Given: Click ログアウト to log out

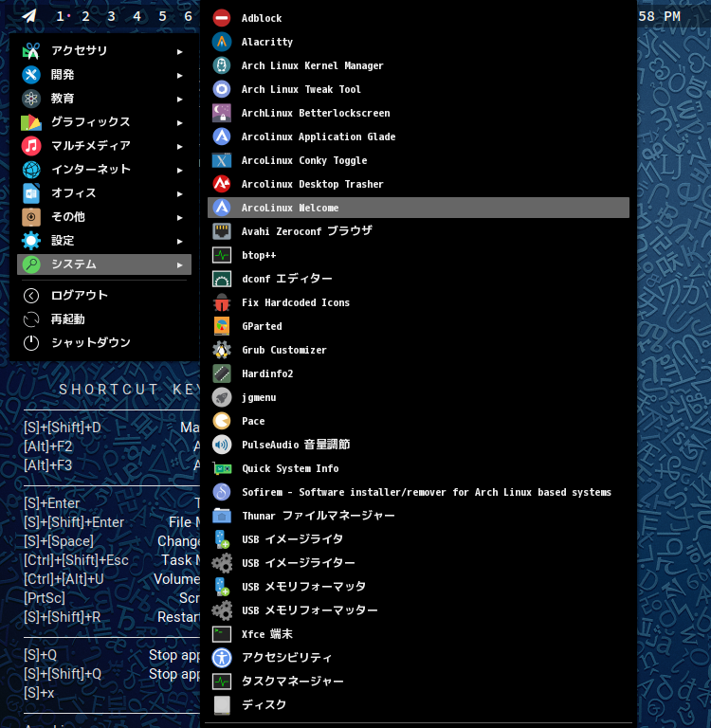Looking at the screenshot, I should coord(79,296).
